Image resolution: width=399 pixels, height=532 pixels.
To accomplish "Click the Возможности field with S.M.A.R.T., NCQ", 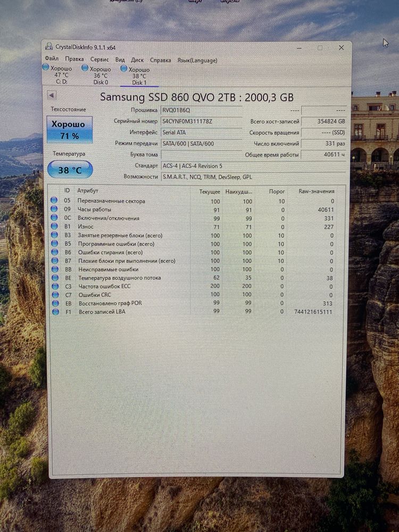I will [254, 177].
